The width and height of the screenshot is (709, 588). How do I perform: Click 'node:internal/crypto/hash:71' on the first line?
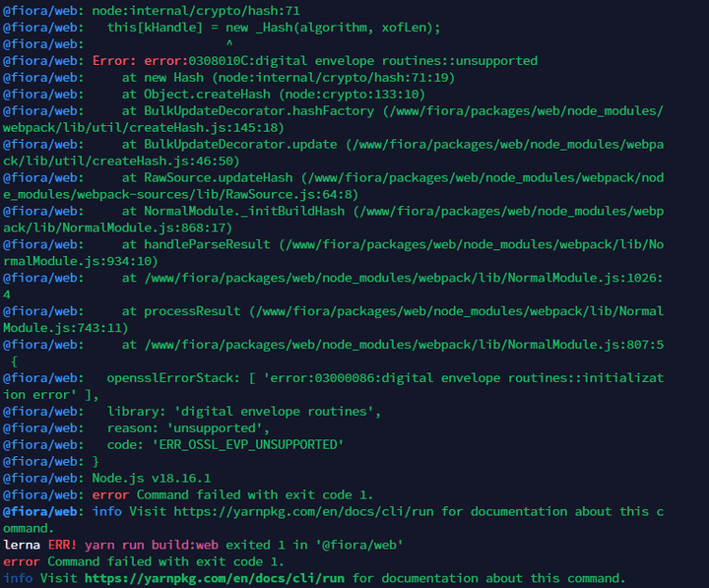[x=196, y=11]
